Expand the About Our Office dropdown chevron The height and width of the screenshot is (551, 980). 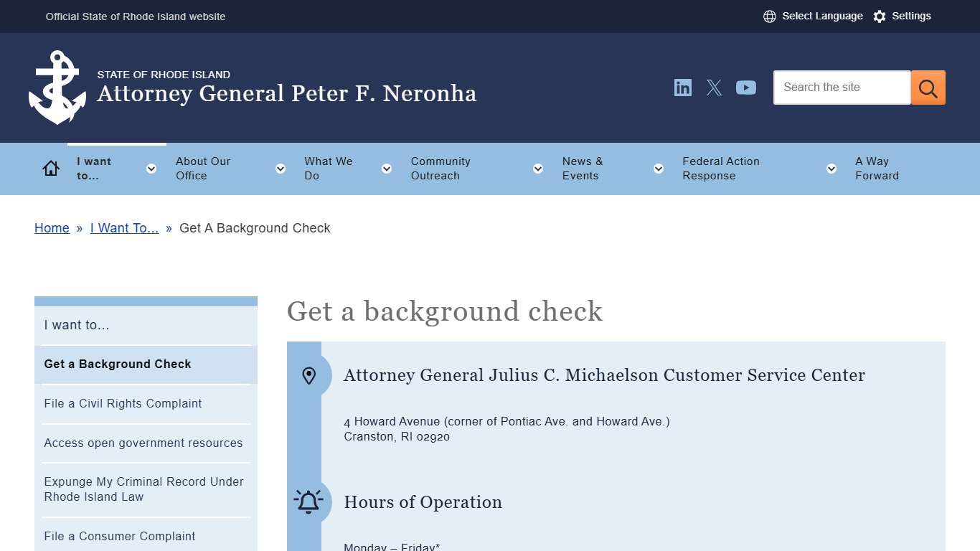click(x=280, y=169)
